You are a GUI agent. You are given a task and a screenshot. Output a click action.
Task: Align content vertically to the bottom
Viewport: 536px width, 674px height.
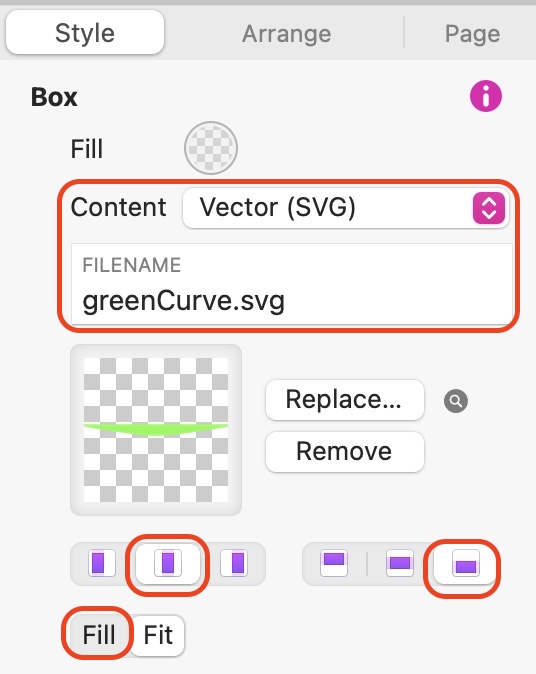click(x=466, y=564)
